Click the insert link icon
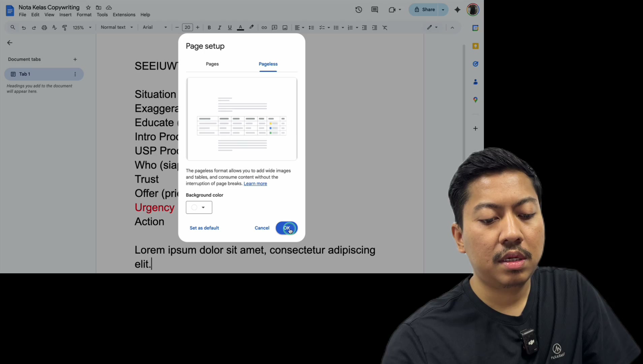 pos(264,28)
